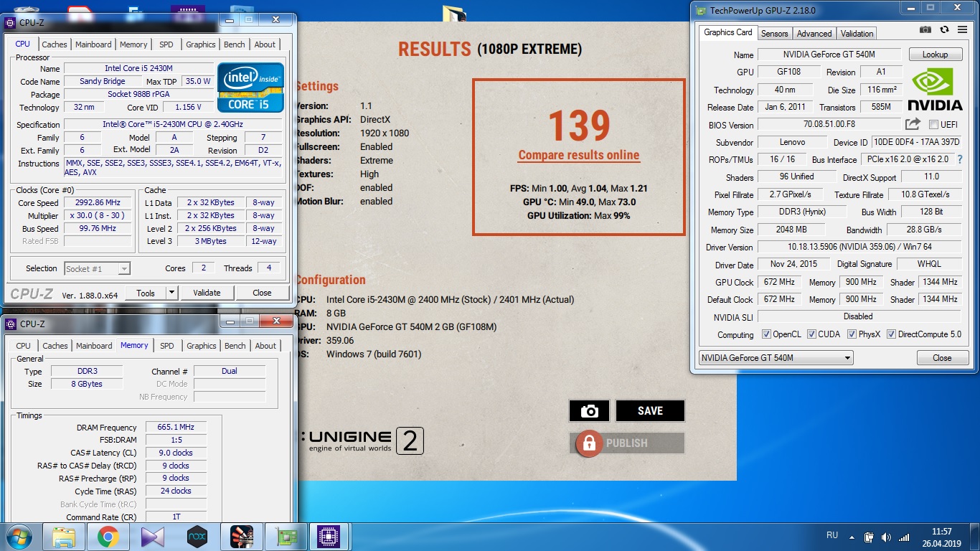
Task: Click the PUBLISH button
Action: (x=626, y=443)
